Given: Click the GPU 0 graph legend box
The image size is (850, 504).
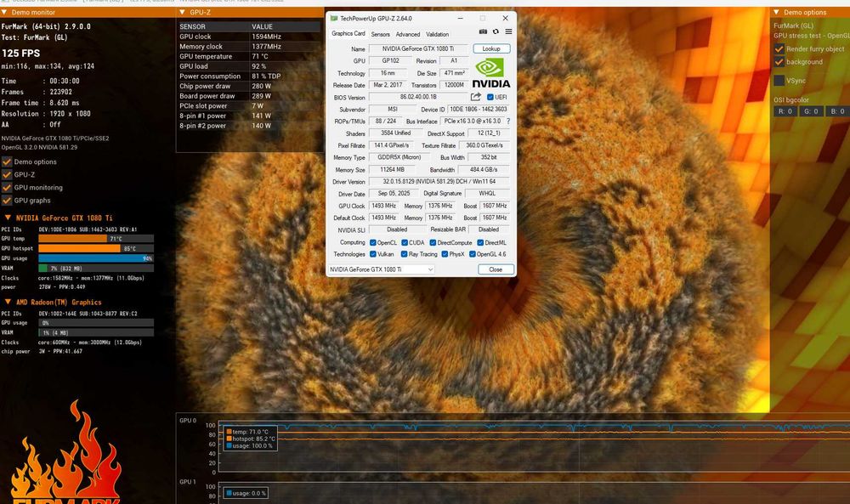Looking at the screenshot, I should tap(251, 439).
